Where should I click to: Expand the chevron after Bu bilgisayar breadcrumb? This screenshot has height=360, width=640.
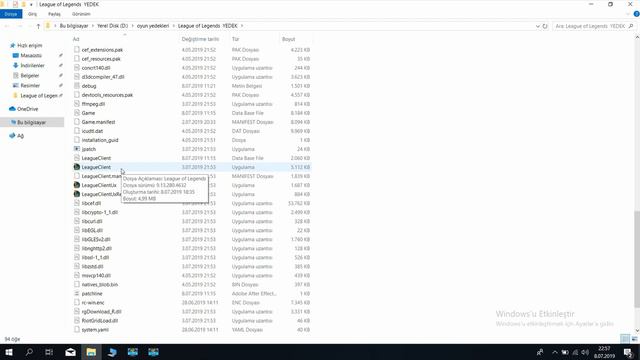93,26
